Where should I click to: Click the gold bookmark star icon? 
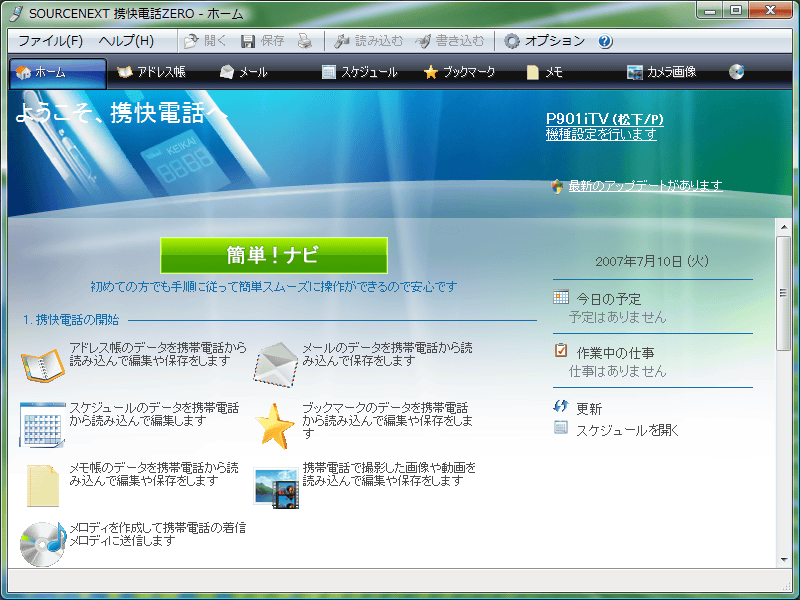(276, 426)
